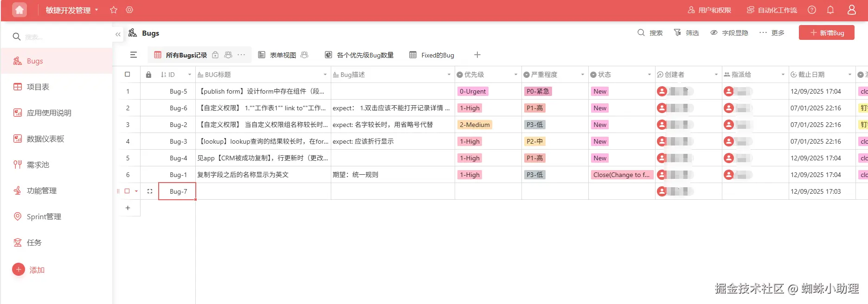868x304 pixels.
Task: Select the Bug-7 ID cell
Action: tap(177, 191)
